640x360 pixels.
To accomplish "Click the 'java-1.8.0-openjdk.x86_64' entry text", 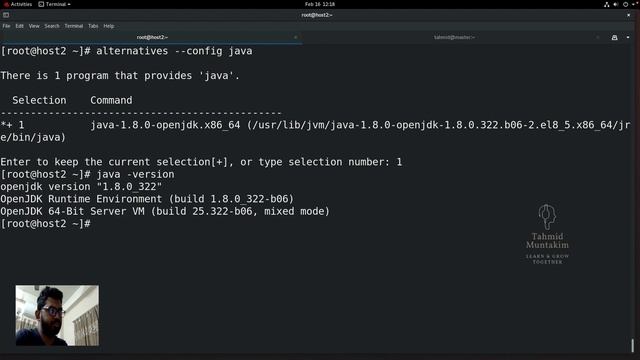I will point(165,125).
